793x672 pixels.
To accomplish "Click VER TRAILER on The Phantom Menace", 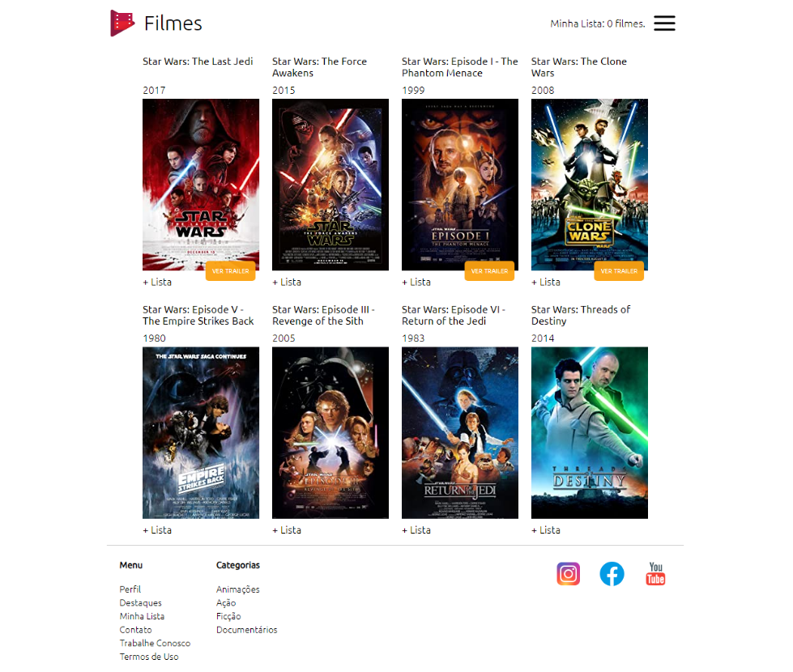I will point(489,271).
